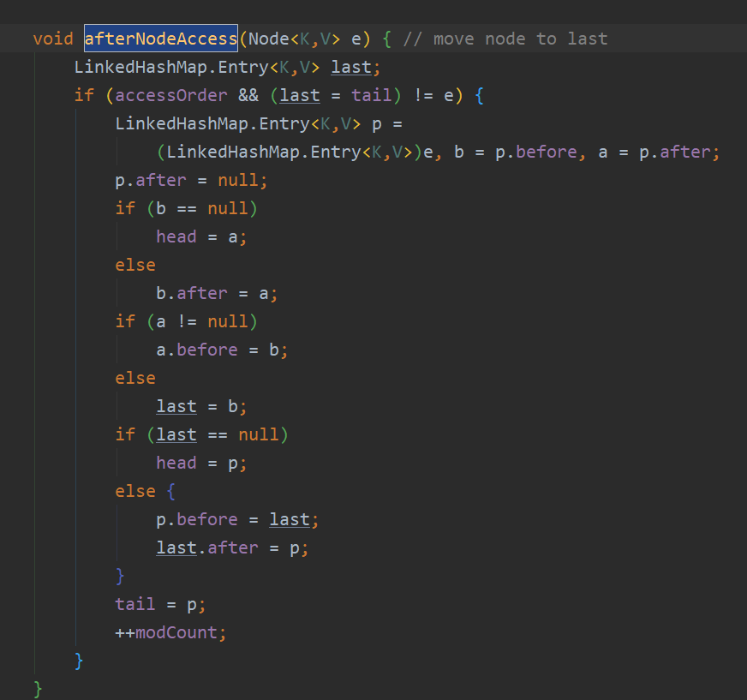The image size is (747, 700).
Task: Click 'tail' in the '(last = tail)' expression
Action: coord(372,95)
